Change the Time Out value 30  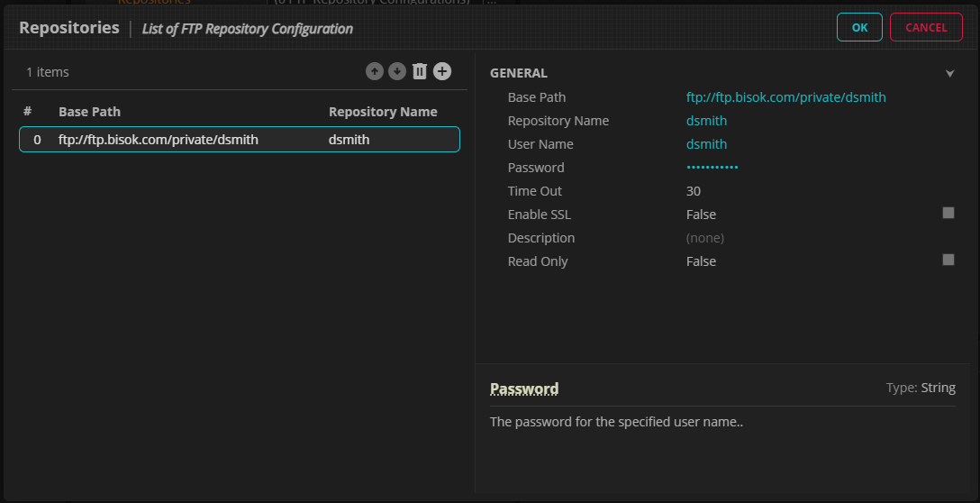(x=694, y=191)
